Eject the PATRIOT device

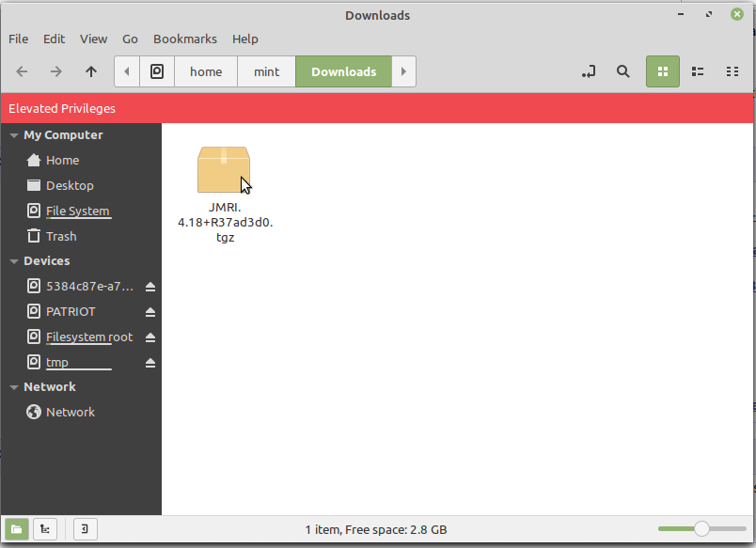click(150, 312)
